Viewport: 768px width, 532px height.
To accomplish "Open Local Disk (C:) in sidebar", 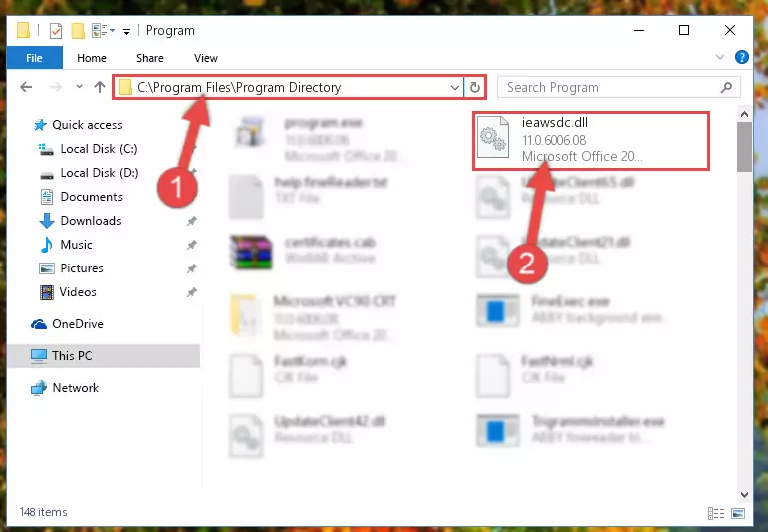I will click(99, 149).
